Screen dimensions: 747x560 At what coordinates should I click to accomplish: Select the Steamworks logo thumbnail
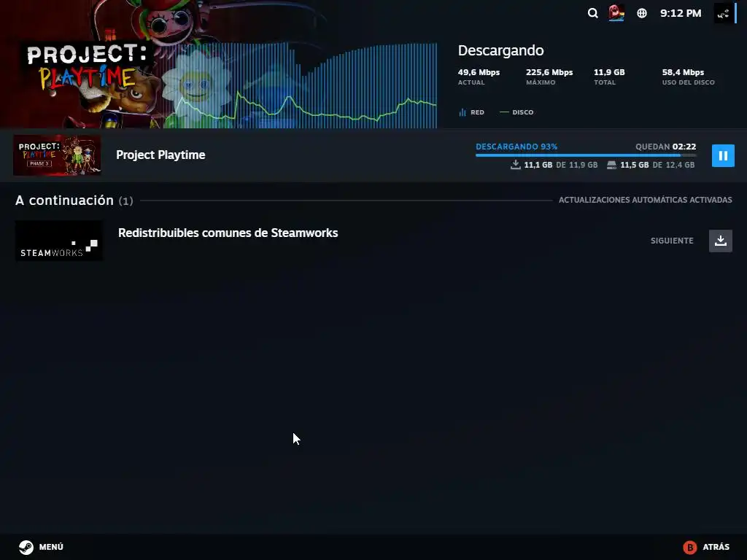point(58,241)
